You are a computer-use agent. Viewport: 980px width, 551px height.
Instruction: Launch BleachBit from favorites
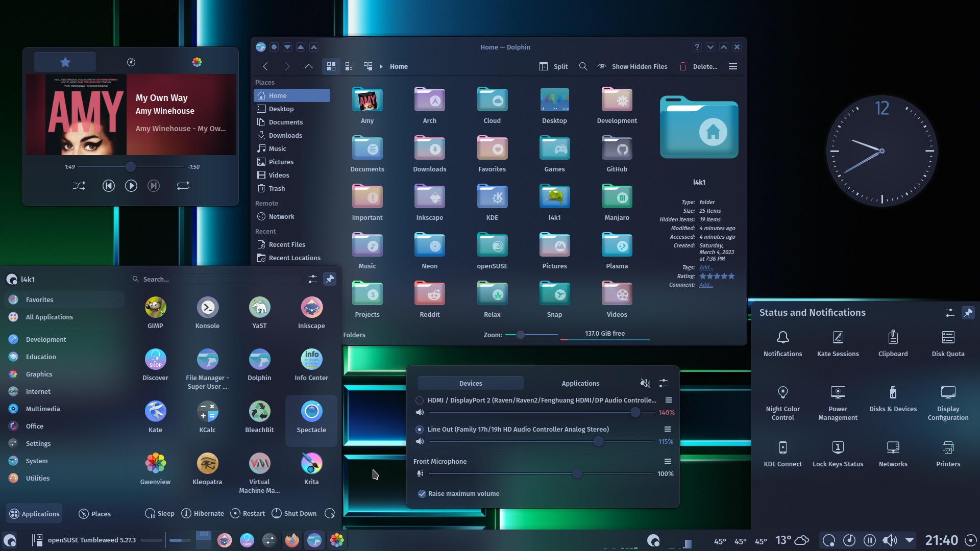259,417
